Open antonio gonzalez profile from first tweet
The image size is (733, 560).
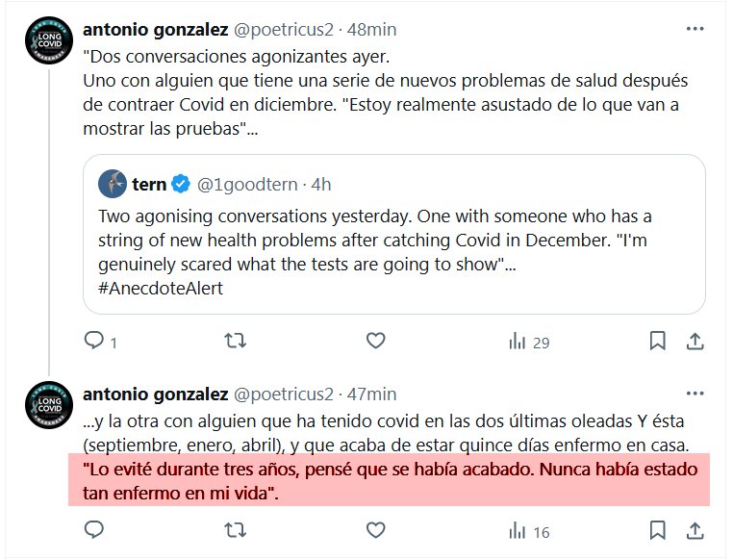[155, 30]
